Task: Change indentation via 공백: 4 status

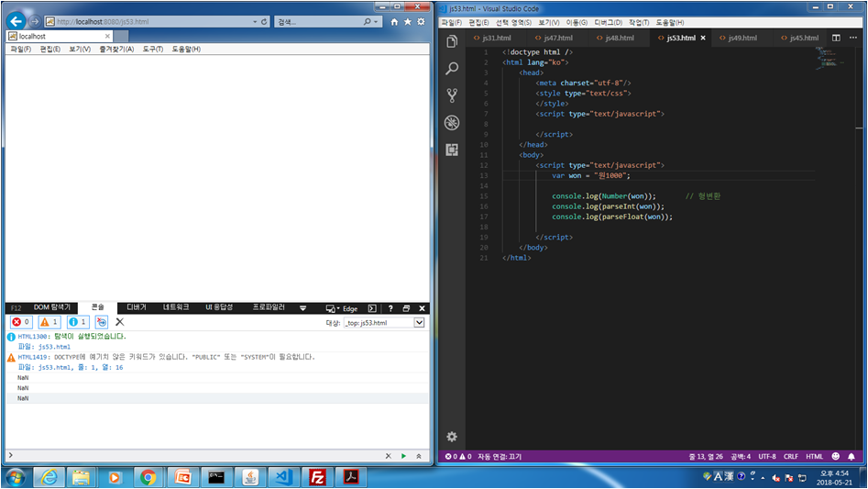Action: [740, 457]
